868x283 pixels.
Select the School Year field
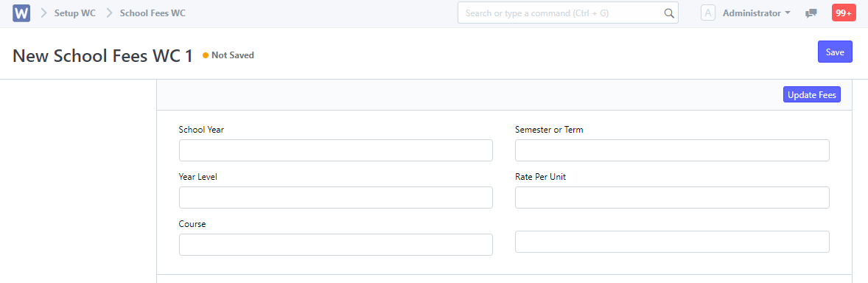(335, 150)
